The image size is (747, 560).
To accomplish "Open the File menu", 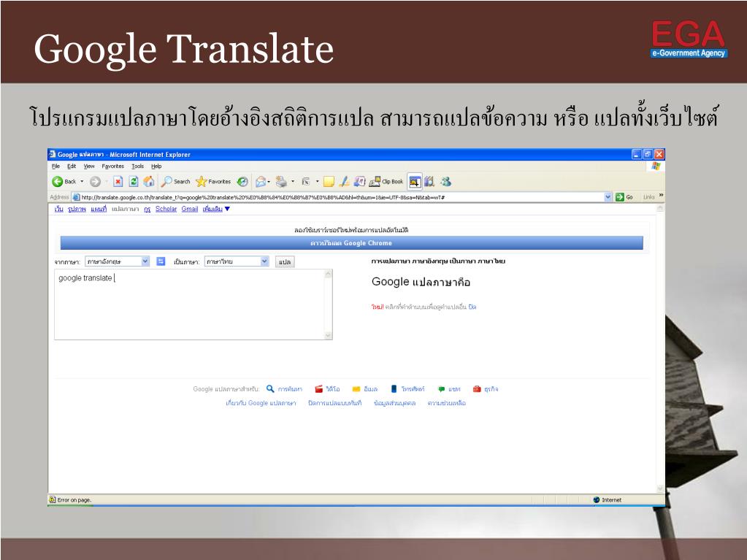I will [55, 166].
